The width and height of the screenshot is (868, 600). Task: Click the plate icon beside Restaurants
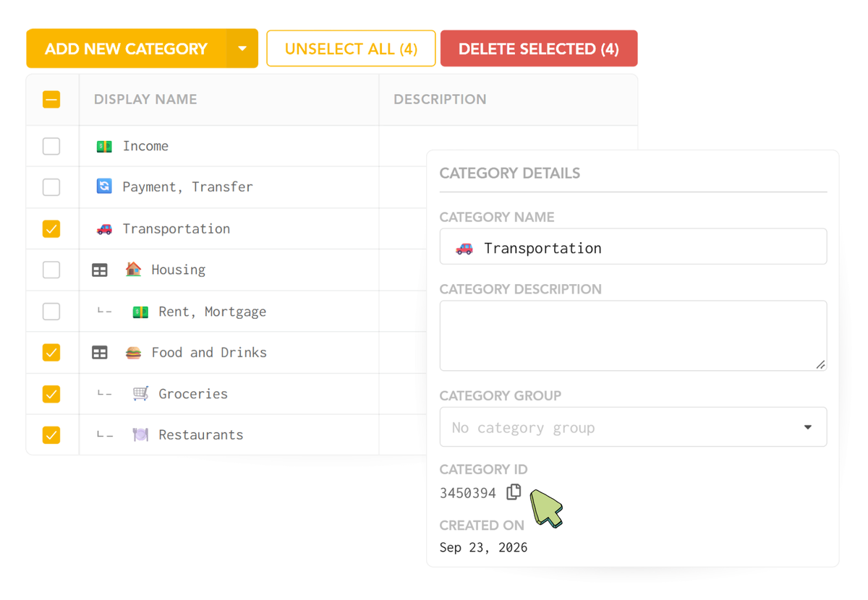140,435
